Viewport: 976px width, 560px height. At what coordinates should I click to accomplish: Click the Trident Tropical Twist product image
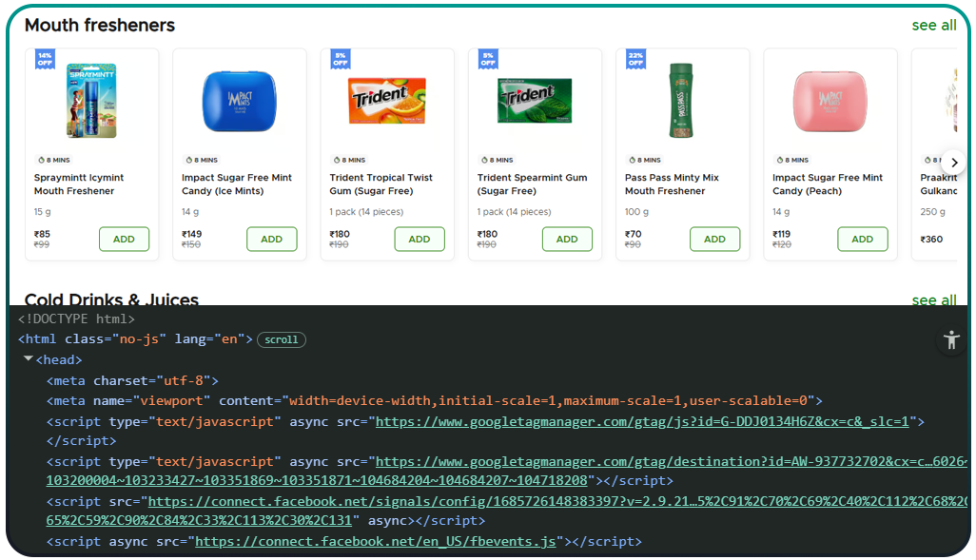[387, 100]
